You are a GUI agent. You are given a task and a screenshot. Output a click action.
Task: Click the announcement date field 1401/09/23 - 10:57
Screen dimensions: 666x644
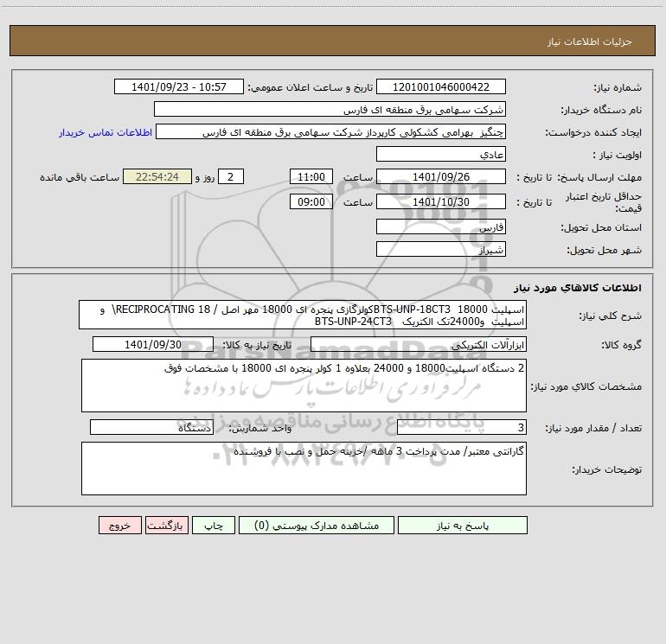click(x=179, y=86)
